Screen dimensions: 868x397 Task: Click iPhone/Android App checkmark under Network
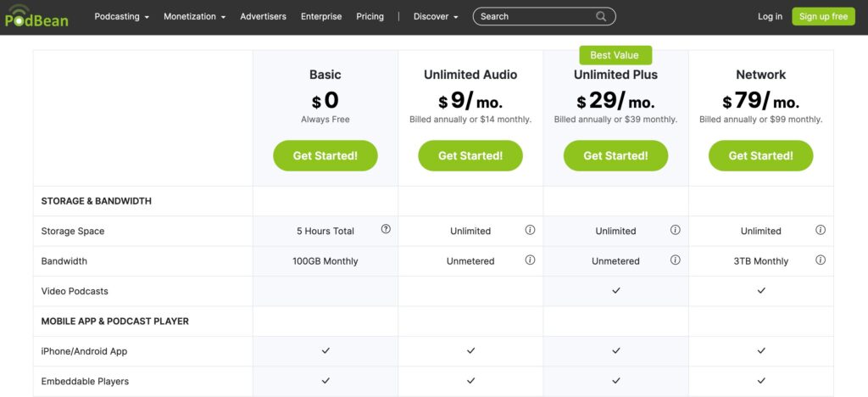[761, 350]
